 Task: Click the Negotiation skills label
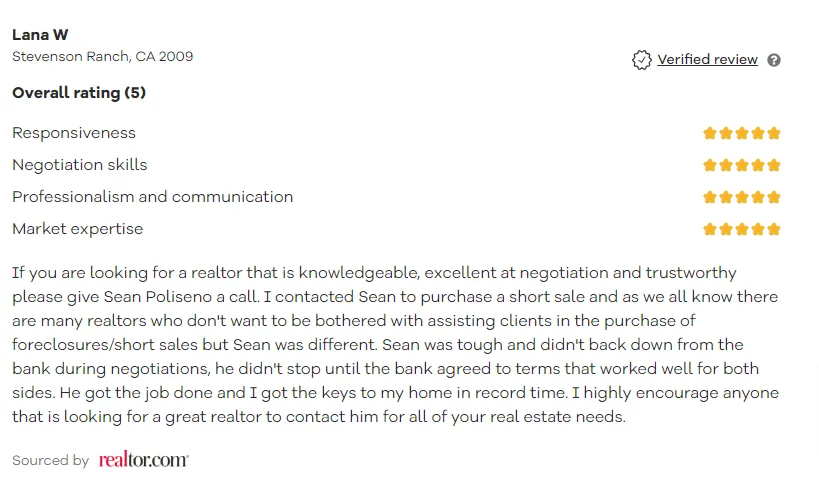[x=80, y=165]
